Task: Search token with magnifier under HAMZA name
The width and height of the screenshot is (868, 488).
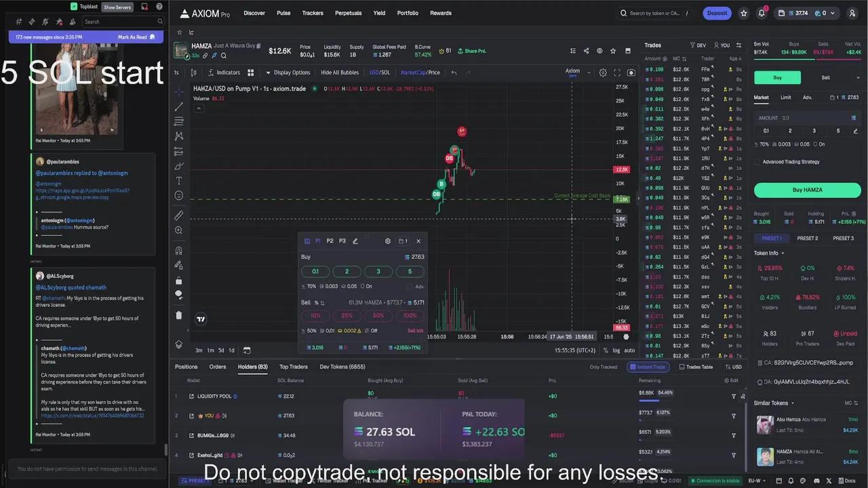Action: tap(224, 56)
